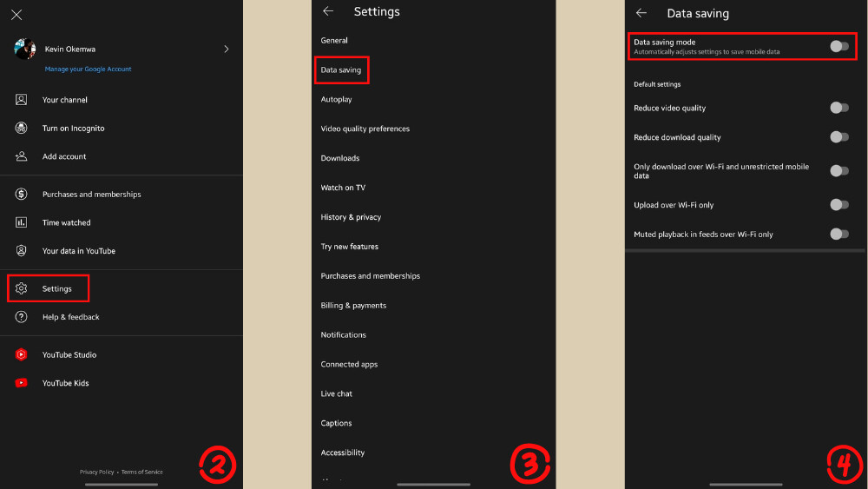Tap the X close icon in account menu
The image size is (868, 489).
click(x=16, y=15)
